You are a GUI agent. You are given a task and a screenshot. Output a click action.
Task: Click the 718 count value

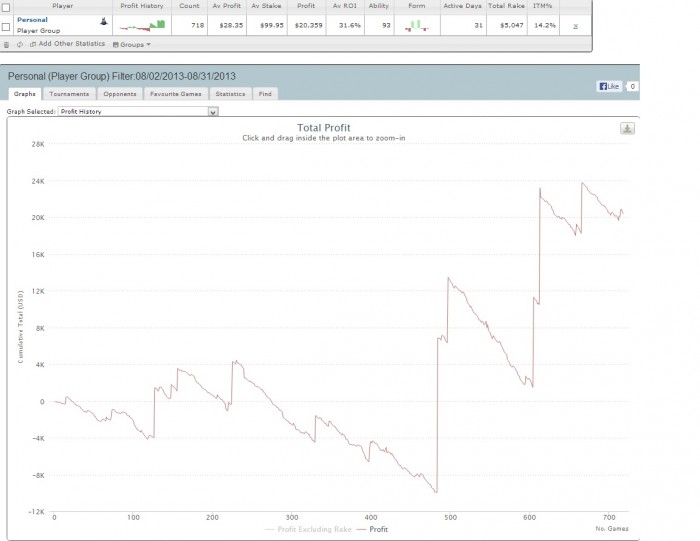click(198, 25)
